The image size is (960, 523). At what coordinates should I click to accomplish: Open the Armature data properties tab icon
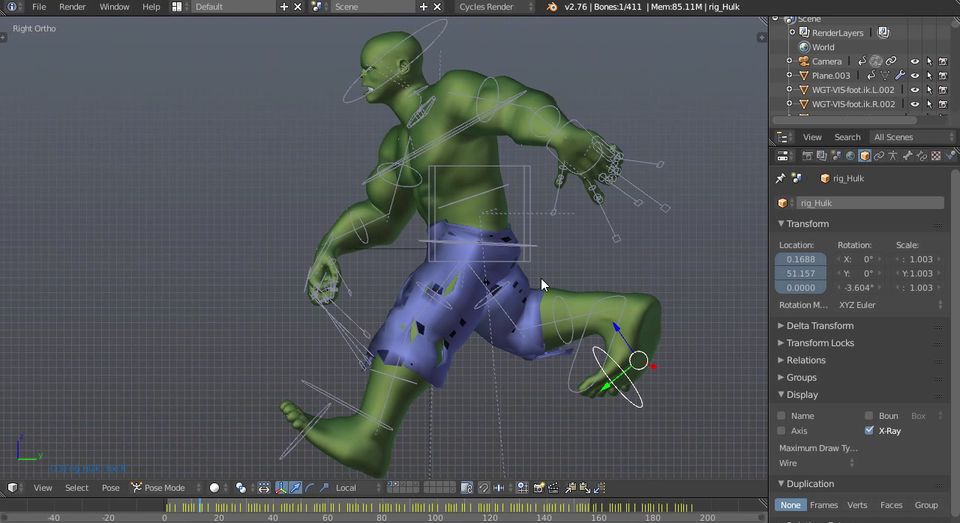coord(893,156)
